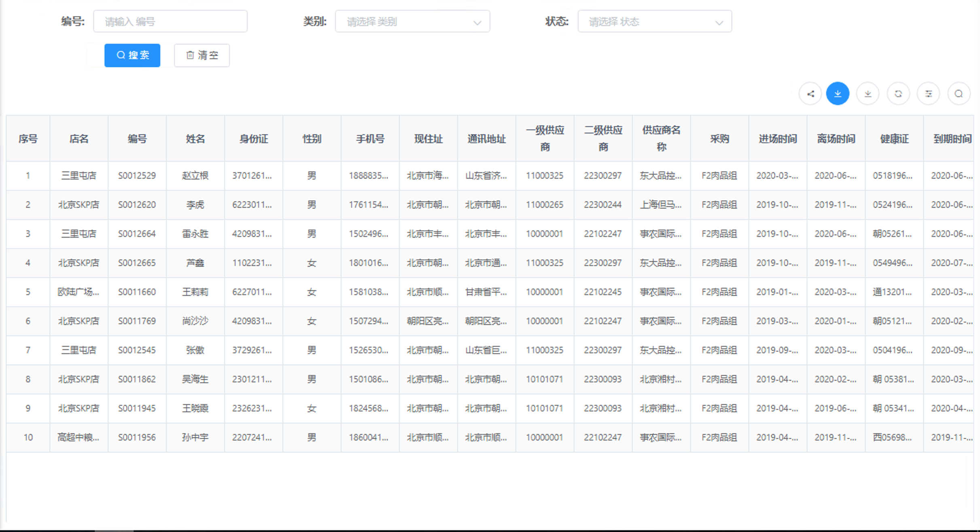Click the blue download/export icon
Viewport: 980px width, 532px height.
click(838, 93)
